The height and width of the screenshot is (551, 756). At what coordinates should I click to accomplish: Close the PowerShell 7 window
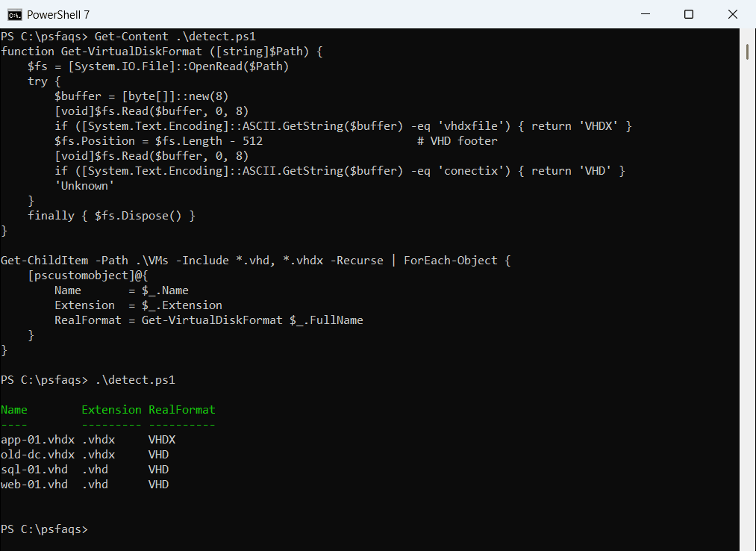(733, 14)
